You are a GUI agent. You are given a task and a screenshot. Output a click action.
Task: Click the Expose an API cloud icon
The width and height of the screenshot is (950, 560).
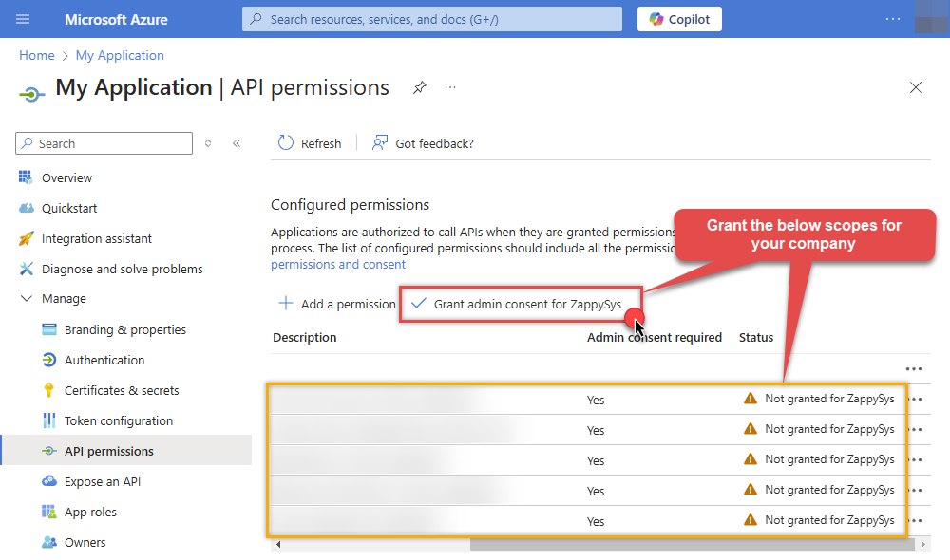point(49,481)
